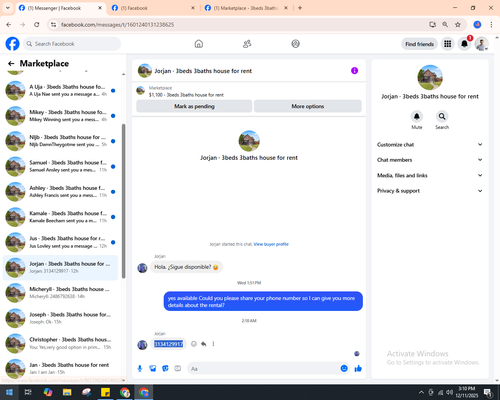
Task: Open account profile picture menu
Action: 481,44
